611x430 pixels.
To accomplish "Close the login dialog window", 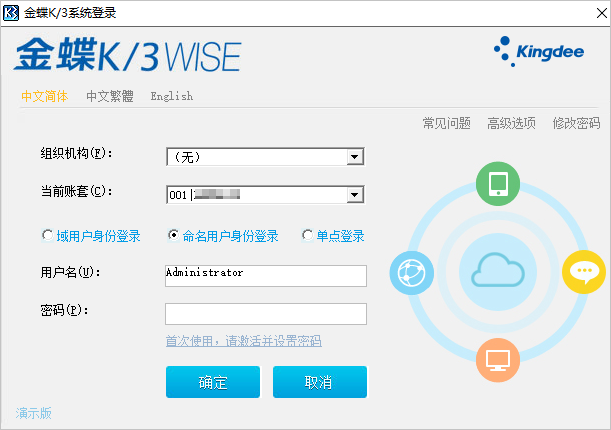I will [601, 13].
